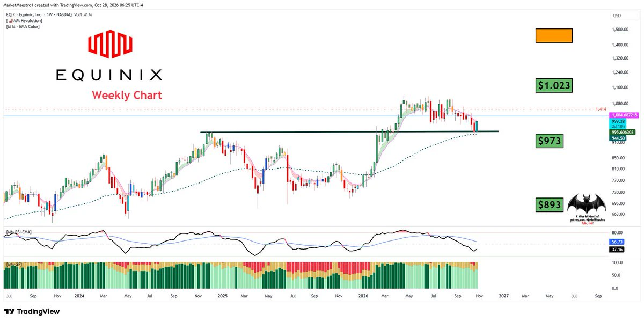The width and height of the screenshot is (644, 322).
Task: Click the black 37.16 RSI value tag
Action: click(618, 250)
